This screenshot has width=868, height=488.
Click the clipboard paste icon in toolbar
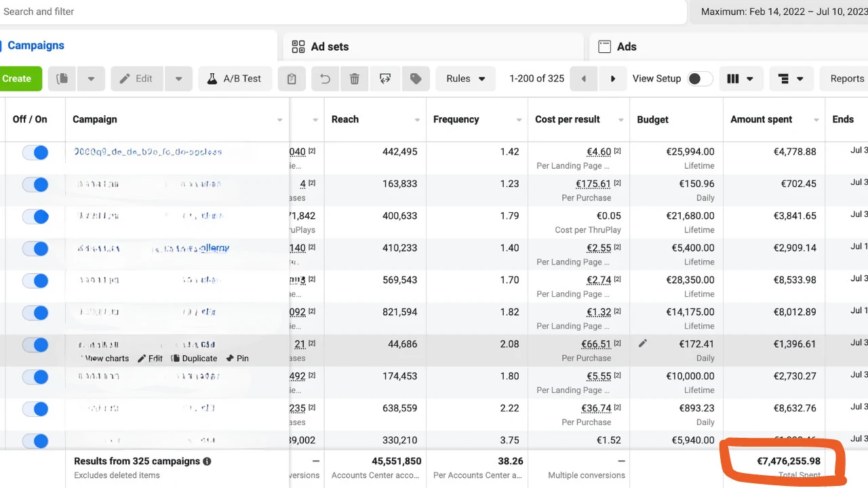click(292, 79)
